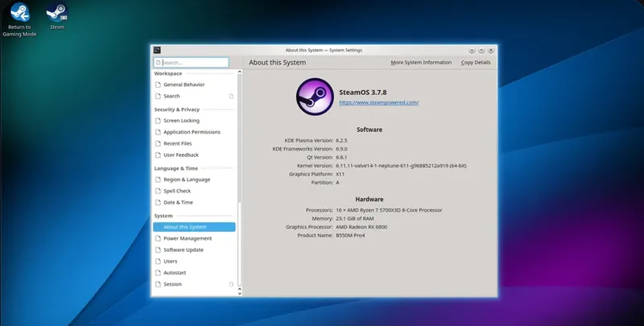
Task: Select the Search item under Workspace
Action: tap(194, 96)
